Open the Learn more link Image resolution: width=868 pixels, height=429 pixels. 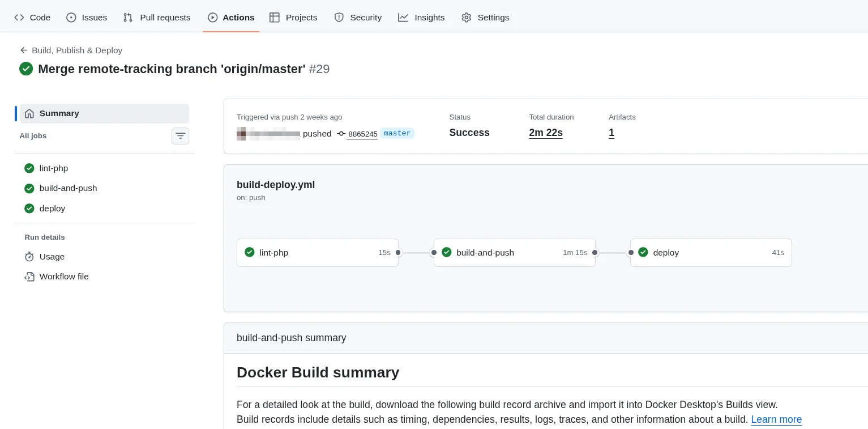pos(776,419)
